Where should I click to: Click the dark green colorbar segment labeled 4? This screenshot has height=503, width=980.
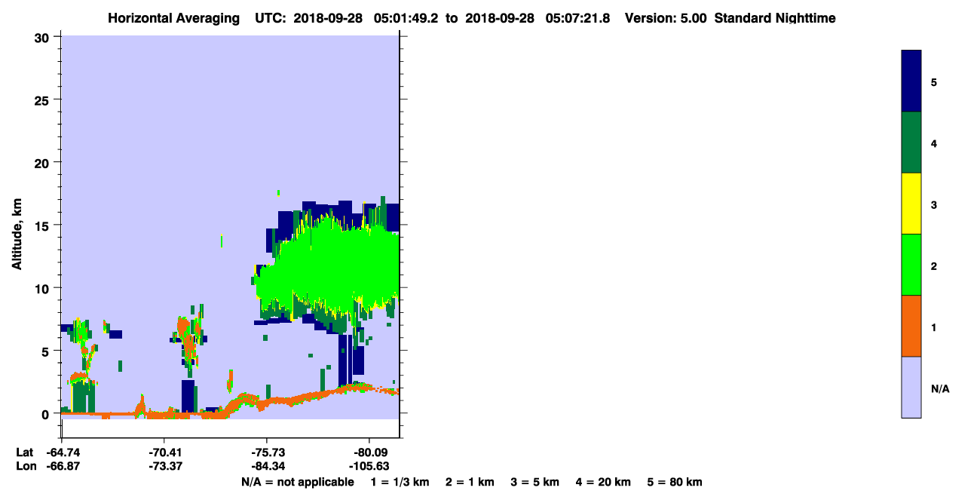tap(911, 143)
